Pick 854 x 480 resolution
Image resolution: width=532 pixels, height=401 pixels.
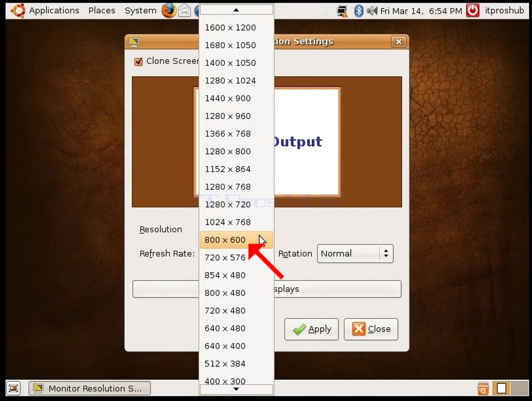tap(236, 275)
